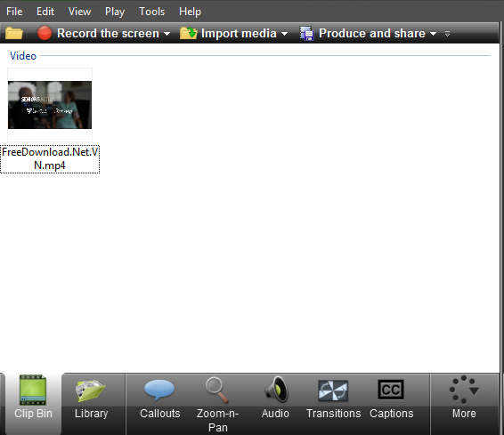This screenshot has width=504, height=435.
Task: Open toolbar options overflow arrow
Action: pyautogui.click(x=447, y=34)
